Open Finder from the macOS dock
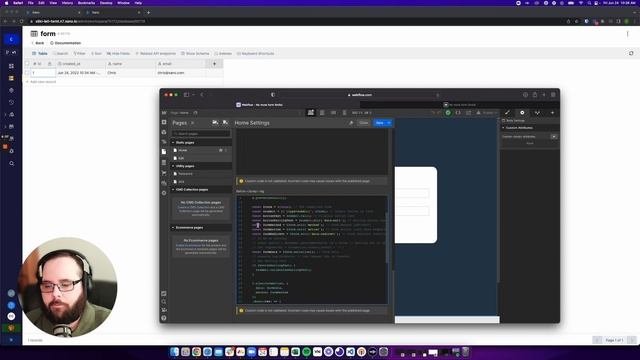640x360 pixels. (174, 351)
